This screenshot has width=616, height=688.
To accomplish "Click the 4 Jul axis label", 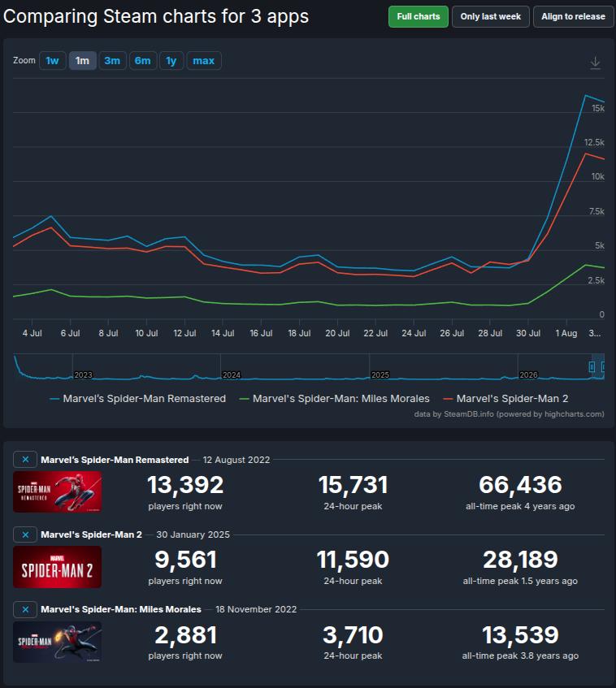I will pyautogui.click(x=32, y=333).
